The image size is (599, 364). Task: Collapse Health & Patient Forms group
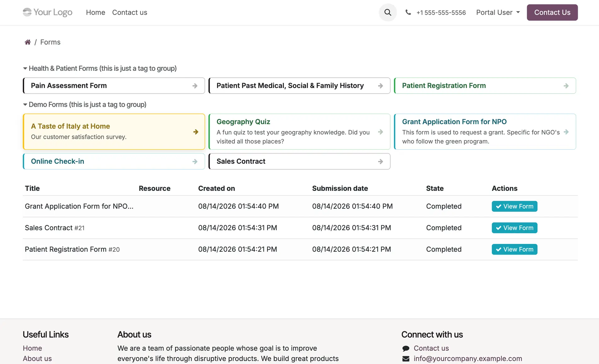[x=100, y=68]
